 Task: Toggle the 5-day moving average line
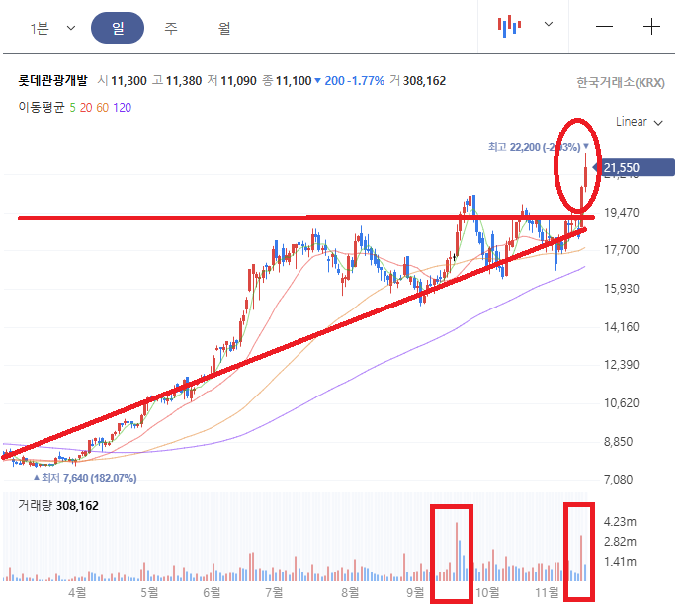(71, 107)
